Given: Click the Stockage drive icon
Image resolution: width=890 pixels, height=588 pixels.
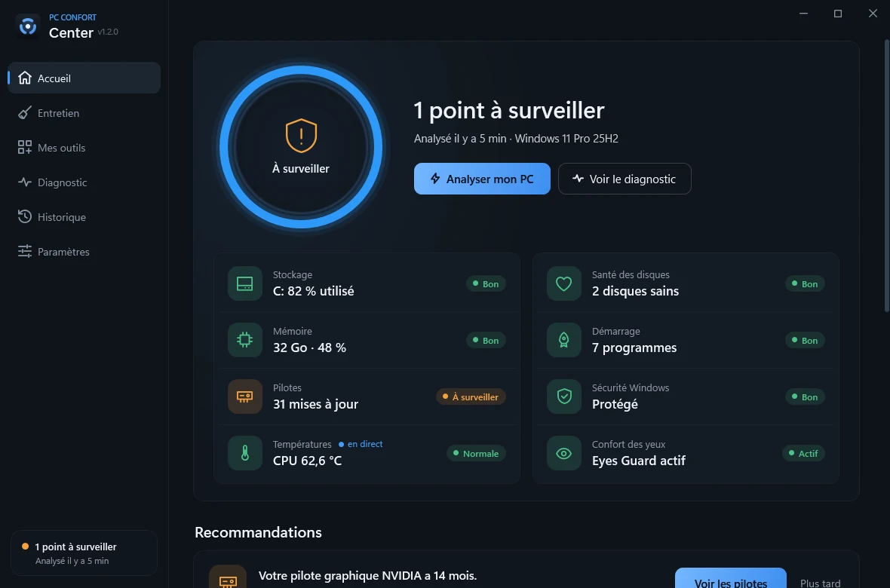Looking at the screenshot, I should pos(244,283).
